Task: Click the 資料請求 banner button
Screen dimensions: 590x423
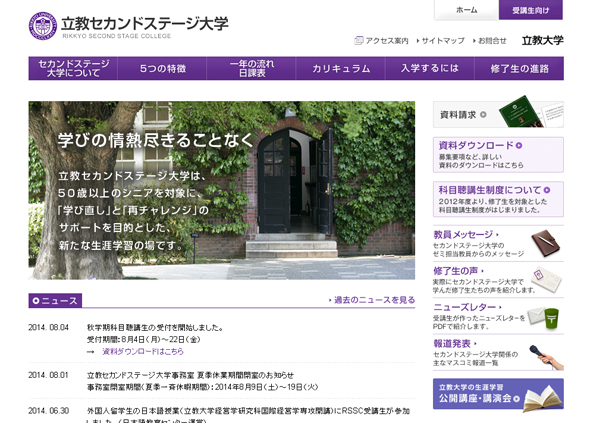Action: point(498,114)
